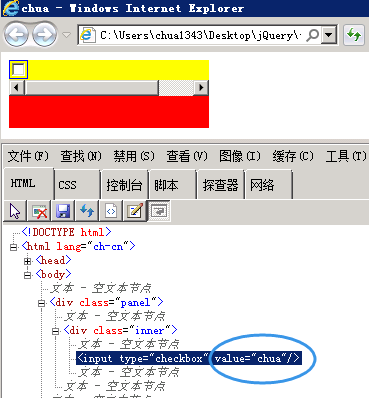This screenshot has height=398, width=369.
Task: Click the clear browser cache icon
Action: pos(39,211)
